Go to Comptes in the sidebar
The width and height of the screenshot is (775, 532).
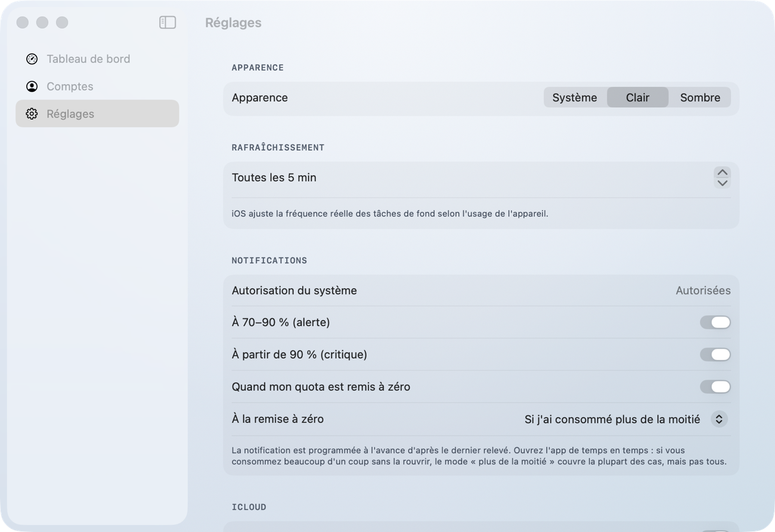tap(97, 86)
